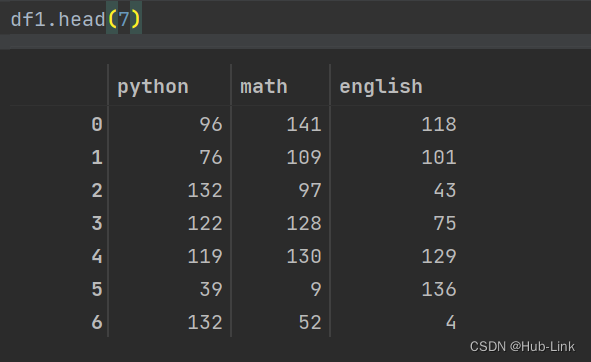Select english value 101
Screen dimensions: 591x362
point(439,157)
